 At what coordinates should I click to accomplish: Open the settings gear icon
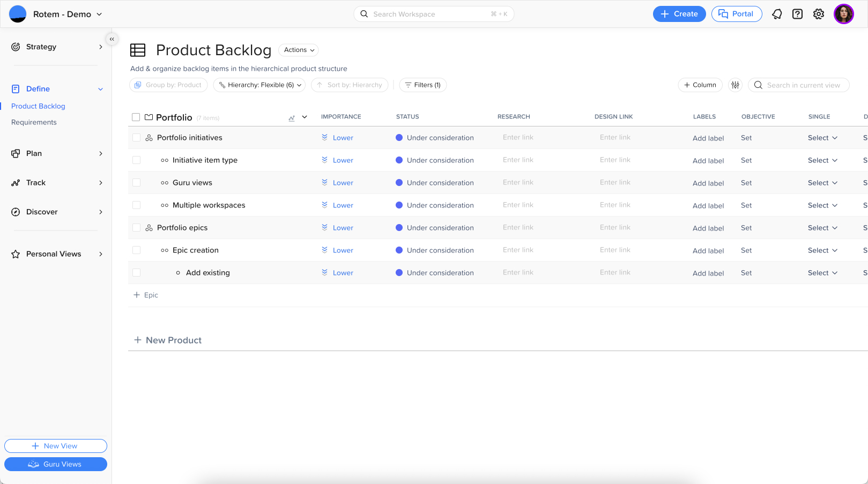coord(818,14)
